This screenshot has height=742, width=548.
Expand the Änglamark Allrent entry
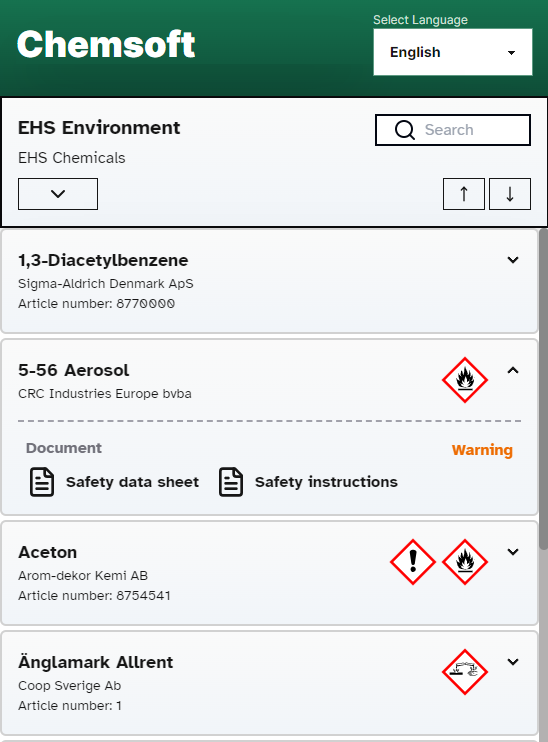pyautogui.click(x=513, y=662)
